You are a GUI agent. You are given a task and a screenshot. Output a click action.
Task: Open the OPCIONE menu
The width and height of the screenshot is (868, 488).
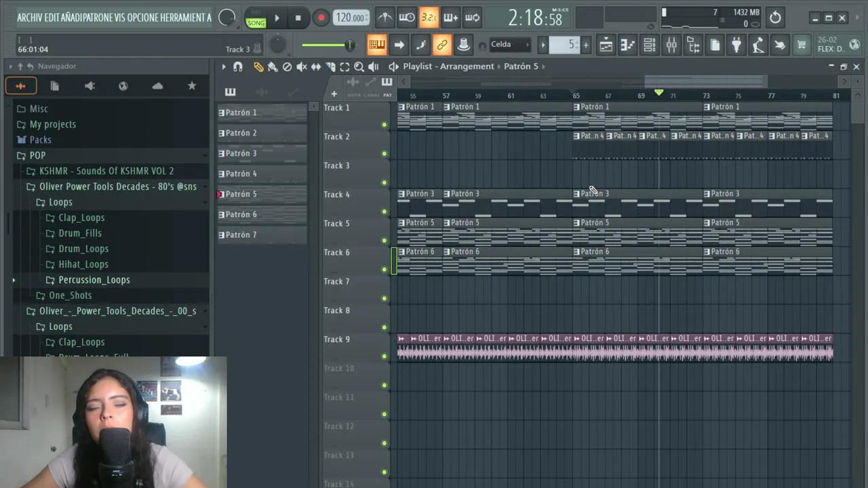click(142, 18)
